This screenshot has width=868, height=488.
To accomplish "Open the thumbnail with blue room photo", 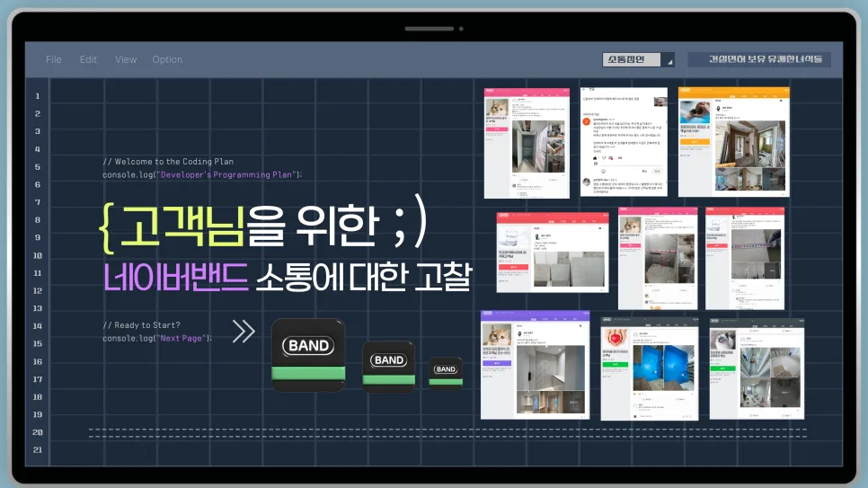I will 650,368.
